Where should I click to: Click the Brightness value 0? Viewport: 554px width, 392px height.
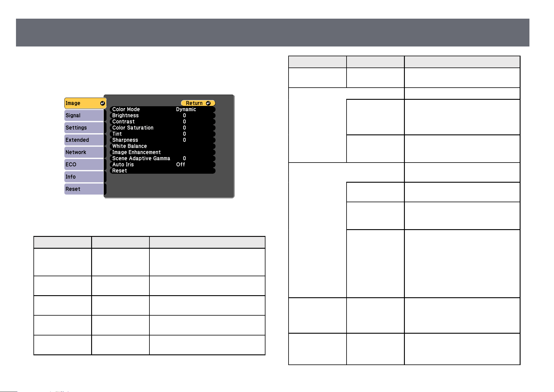184,115
